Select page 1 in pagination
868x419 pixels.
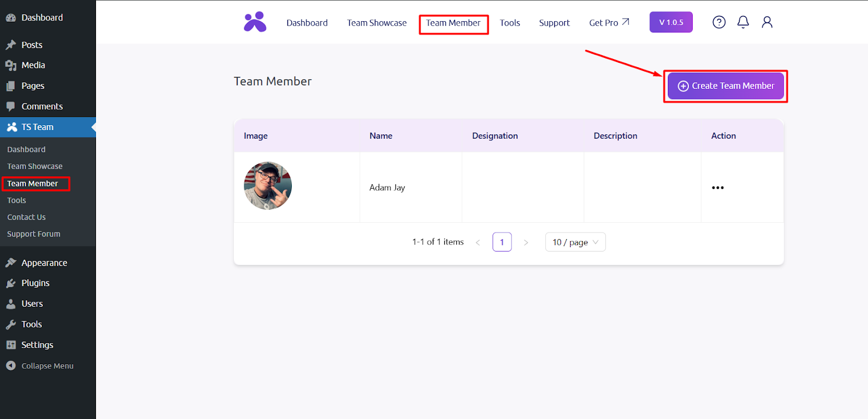coord(502,242)
